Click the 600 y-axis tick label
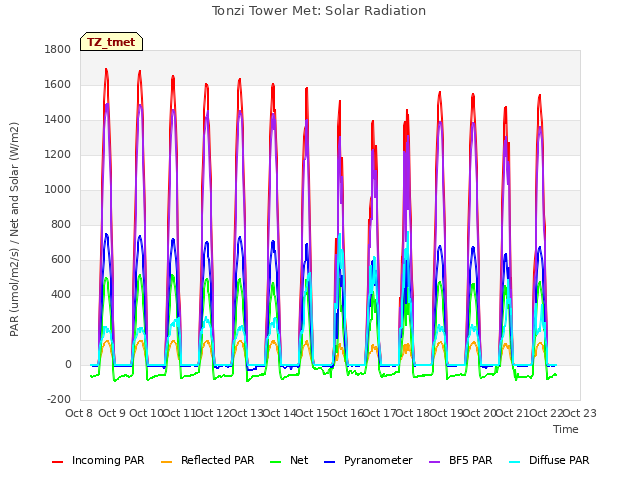This screenshot has width=640, height=480. [x=61, y=260]
